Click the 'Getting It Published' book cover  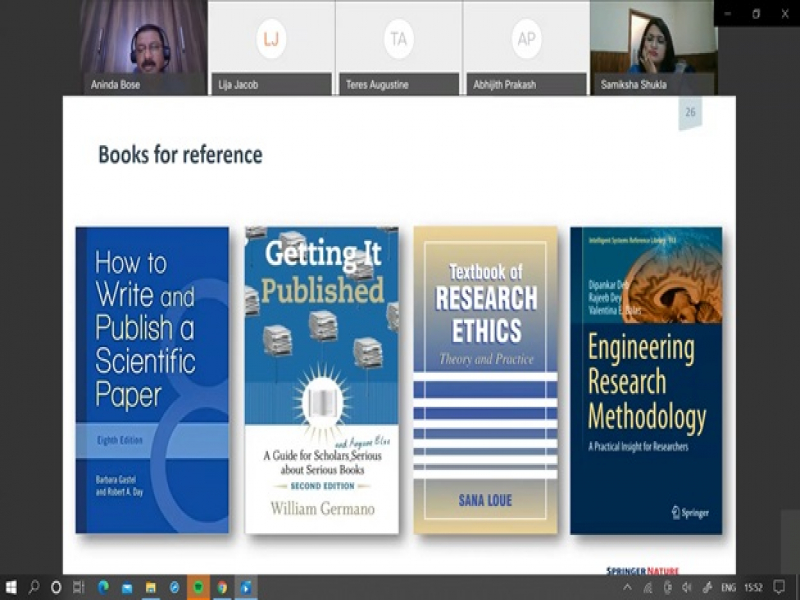click(x=322, y=380)
